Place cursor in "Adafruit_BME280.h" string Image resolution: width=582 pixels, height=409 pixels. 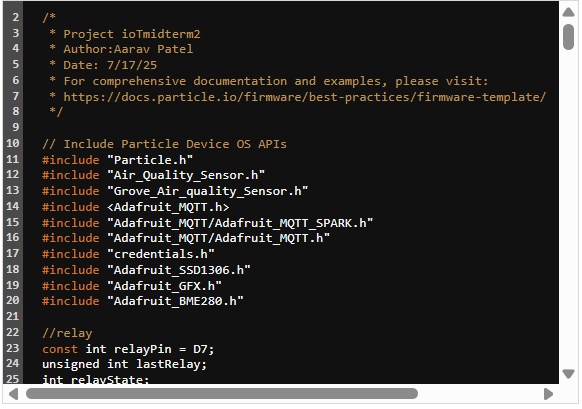tap(175, 301)
